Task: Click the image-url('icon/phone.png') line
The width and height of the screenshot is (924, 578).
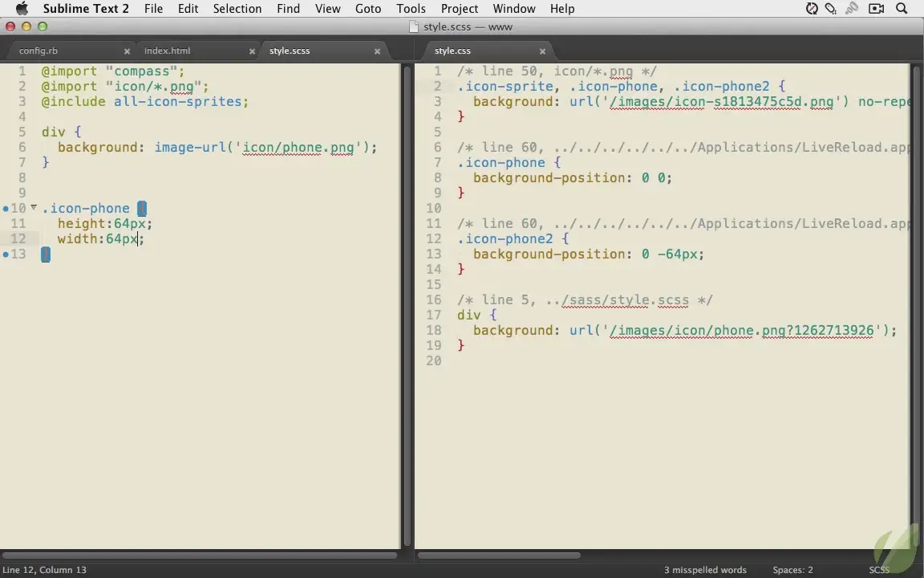Action: tap(217, 148)
